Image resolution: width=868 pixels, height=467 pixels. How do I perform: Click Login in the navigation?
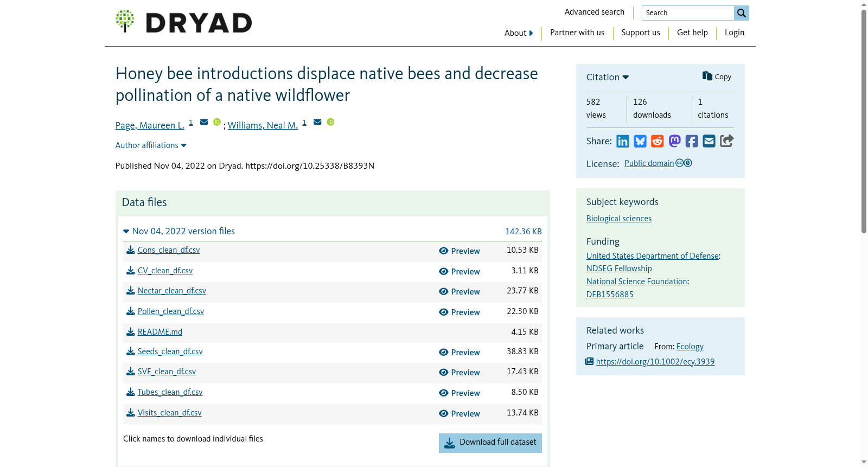[x=735, y=33]
